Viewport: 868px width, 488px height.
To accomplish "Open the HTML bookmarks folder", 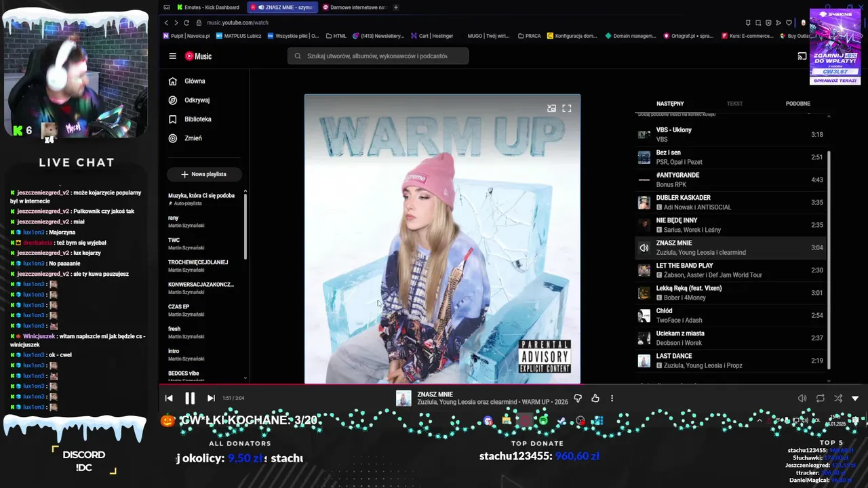I will point(336,36).
